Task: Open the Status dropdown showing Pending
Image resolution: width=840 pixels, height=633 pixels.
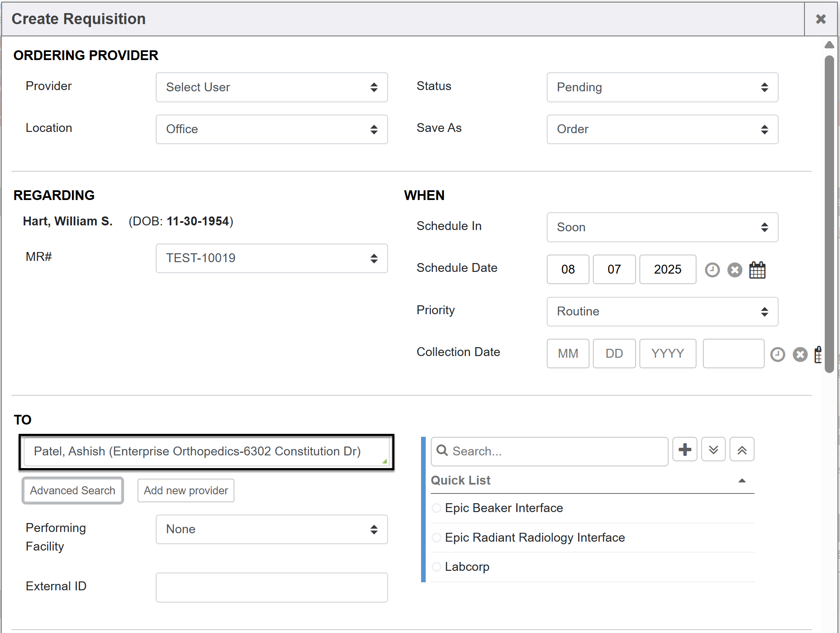Action: coord(662,87)
